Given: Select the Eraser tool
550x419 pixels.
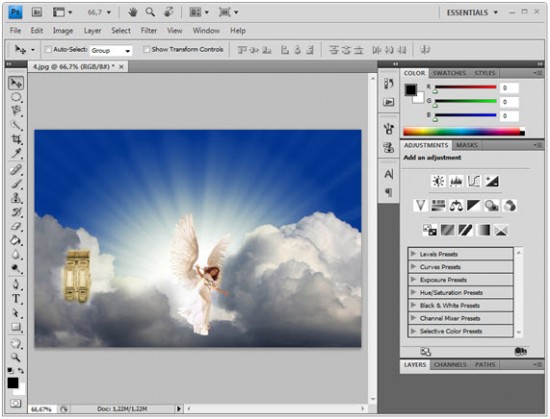Looking at the screenshot, I should [x=16, y=226].
